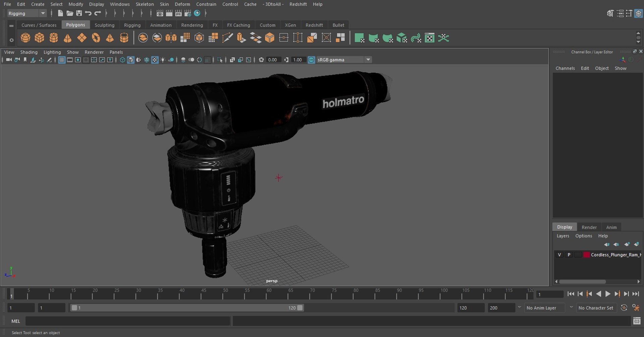Create a polygon plane from the shelf

(x=82, y=38)
